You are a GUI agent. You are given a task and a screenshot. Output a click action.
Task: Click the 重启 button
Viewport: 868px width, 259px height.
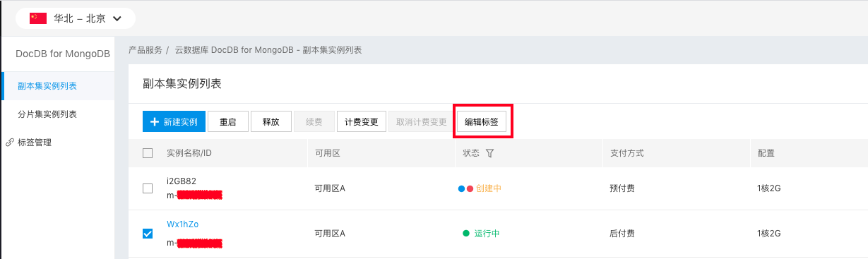[x=228, y=121]
